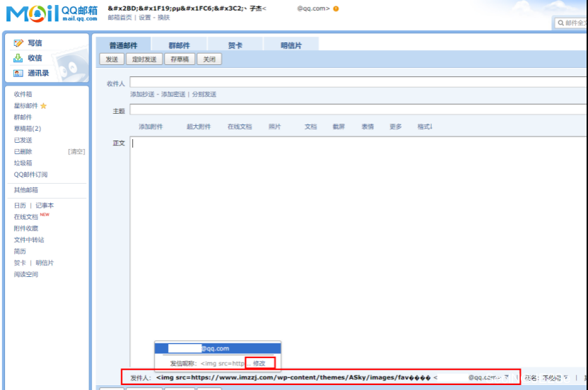Switch to the 群邮件 tab

click(x=180, y=45)
